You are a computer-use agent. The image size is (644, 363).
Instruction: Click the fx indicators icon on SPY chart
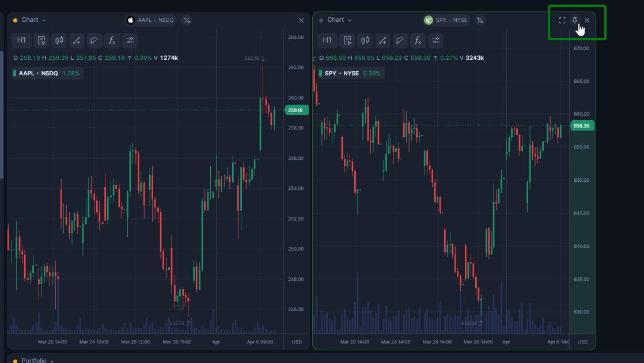click(x=418, y=40)
